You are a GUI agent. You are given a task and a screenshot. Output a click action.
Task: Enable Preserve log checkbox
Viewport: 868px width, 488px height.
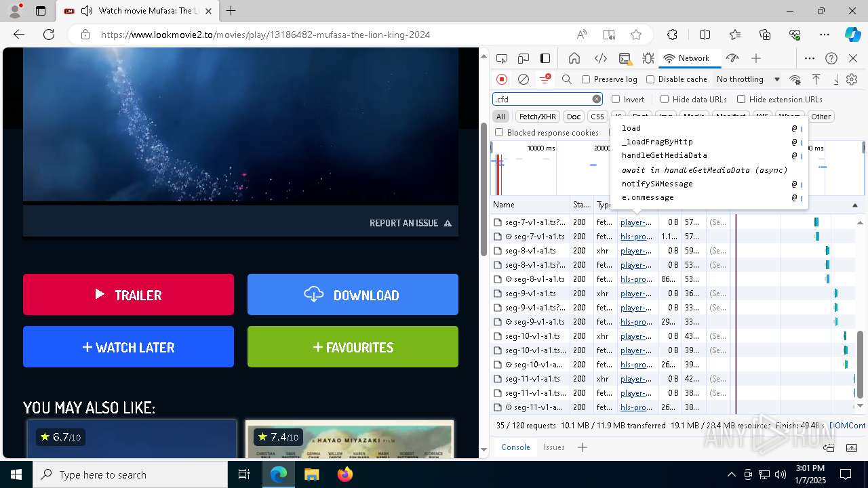(x=586, y=79)
